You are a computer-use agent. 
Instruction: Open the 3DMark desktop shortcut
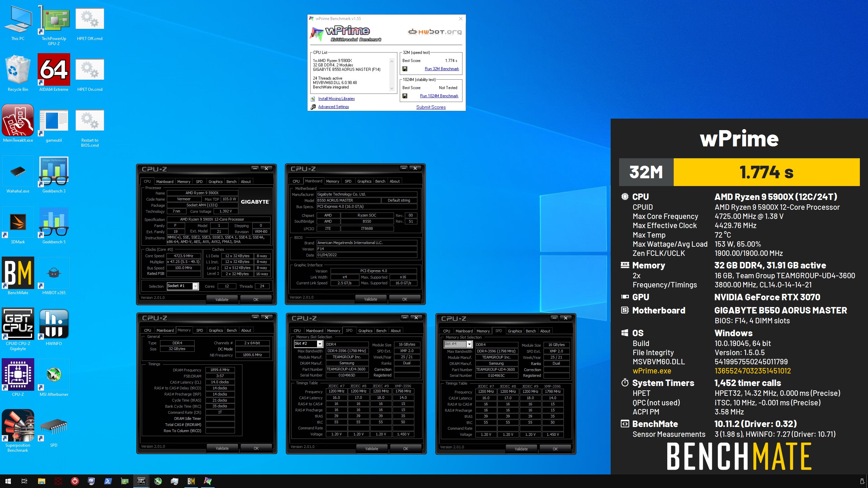(x=18, y=226)
